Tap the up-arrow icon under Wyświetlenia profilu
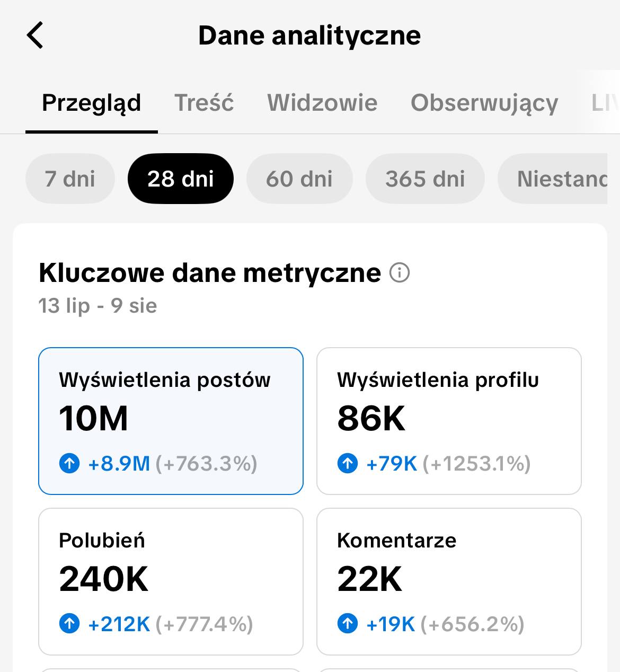This screenshot has width=620, height=672. coord(348,464)
